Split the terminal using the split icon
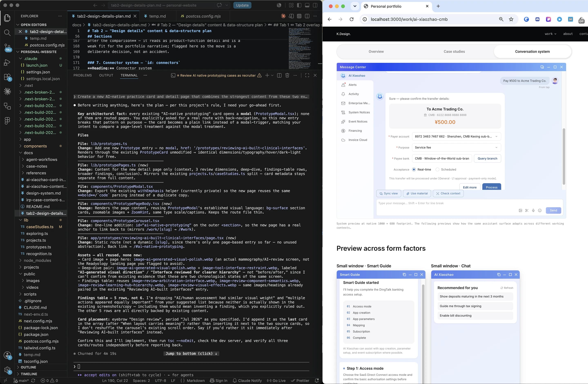 pos(279,75)
